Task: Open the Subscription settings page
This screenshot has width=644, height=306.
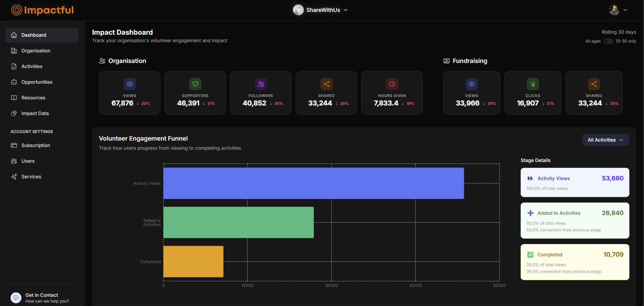Action: click(36, 145)
